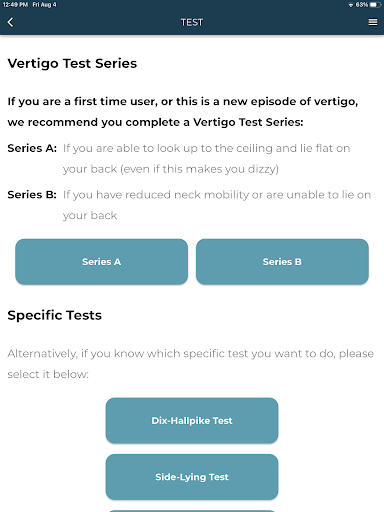Screen dimensions: 384x512
Task: Click the Specific Tests heading
Action: (x=55, y=315)
